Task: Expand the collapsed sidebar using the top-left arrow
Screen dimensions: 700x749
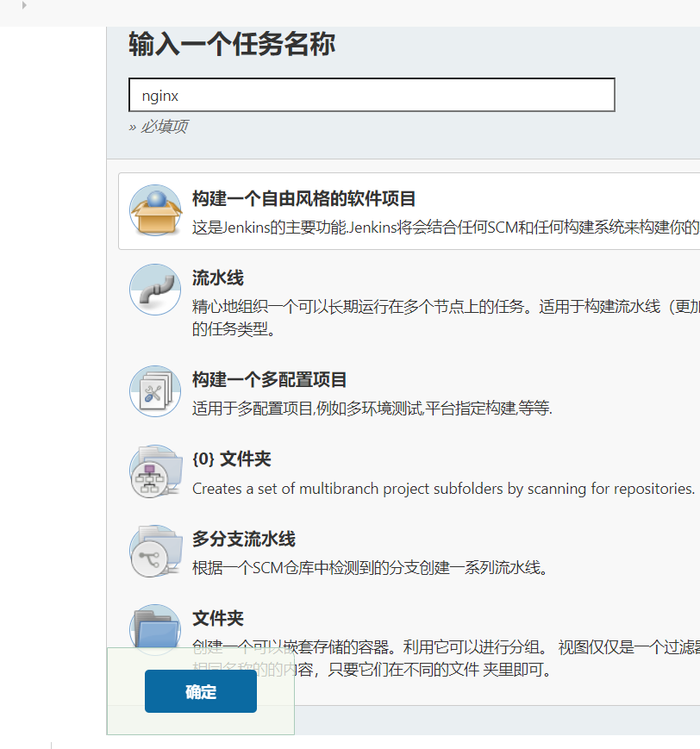Action: tap(24, 8)
